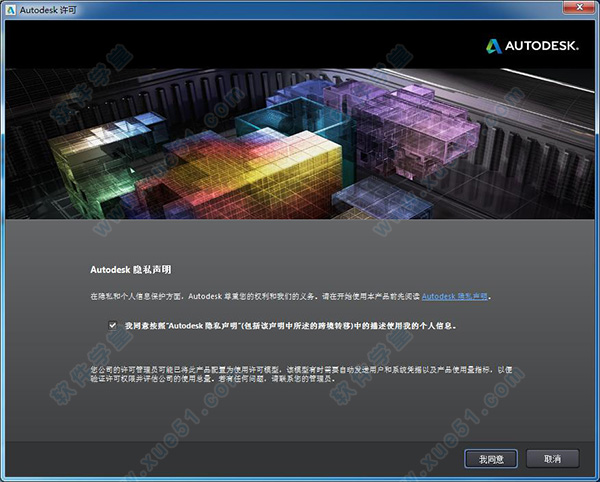The height and width of the screenshot is (482, 600).
Task: Click the 我同意 (I Agree) button
Action: point(491,459)
